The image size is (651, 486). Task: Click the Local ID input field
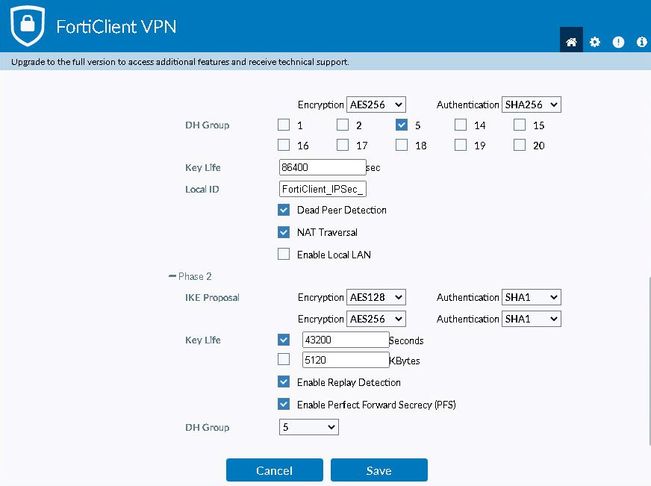[323, 188]
